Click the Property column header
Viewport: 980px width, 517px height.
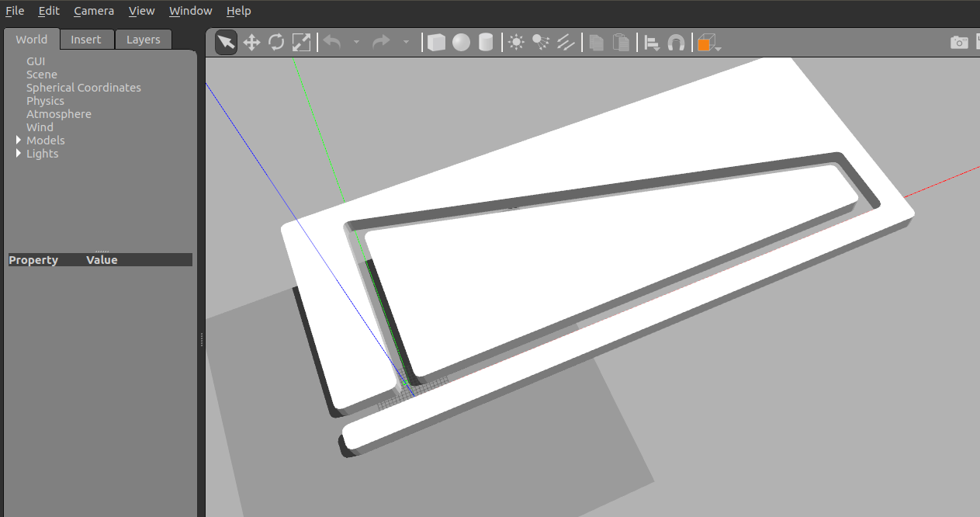33,260
